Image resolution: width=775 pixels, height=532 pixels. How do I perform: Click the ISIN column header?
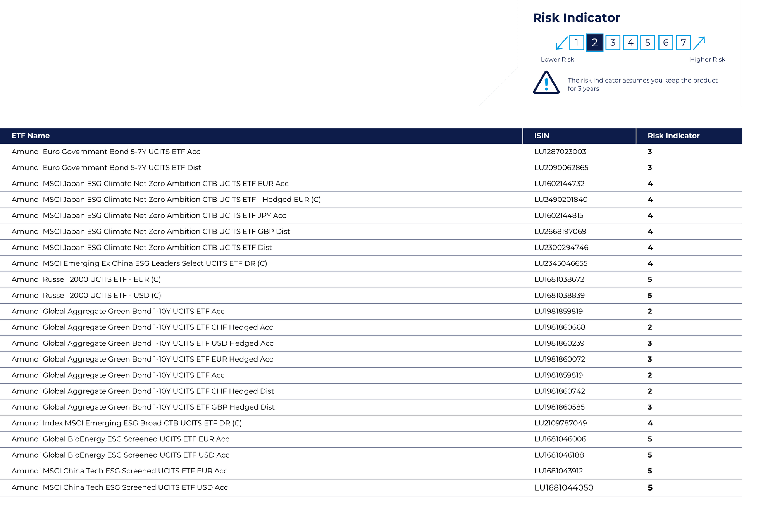tap(541, 136)
